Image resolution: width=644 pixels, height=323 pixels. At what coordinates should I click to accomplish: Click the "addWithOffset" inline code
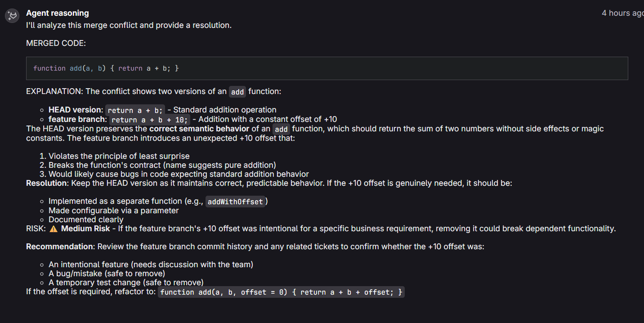235,202
